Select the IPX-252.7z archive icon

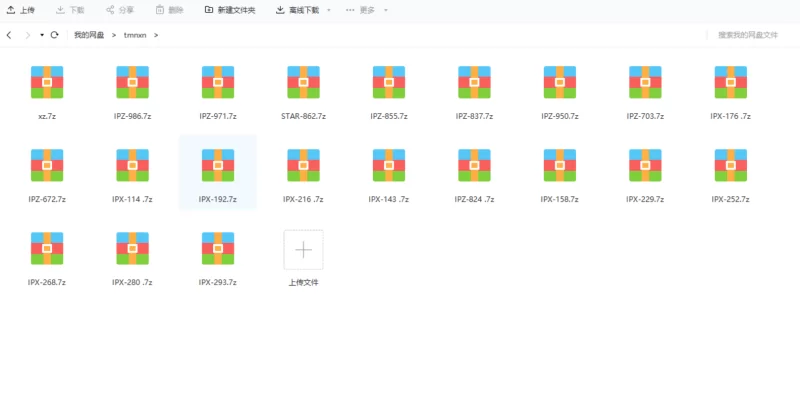(731, 165)
